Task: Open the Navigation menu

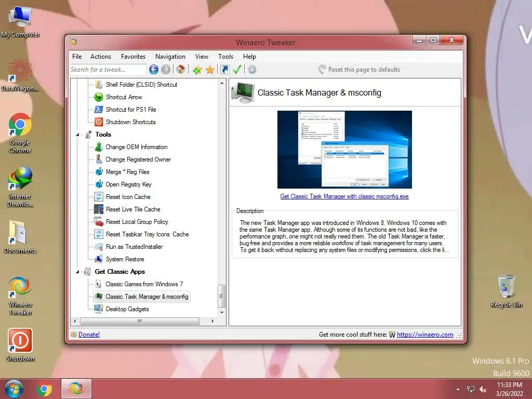Action: pos(170,57)
